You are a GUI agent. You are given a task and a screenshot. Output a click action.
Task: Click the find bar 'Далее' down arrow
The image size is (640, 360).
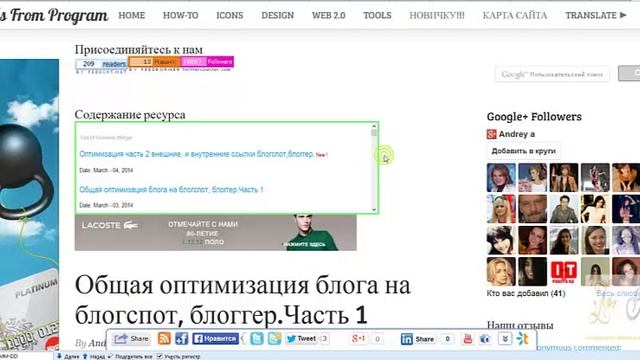(59, 356)
